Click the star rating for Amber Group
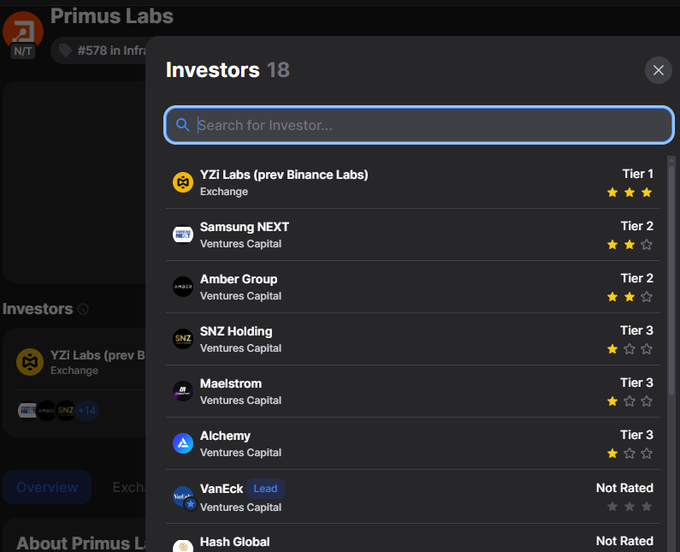The height and width of the screenshot is (552, 680). point(629,297)
